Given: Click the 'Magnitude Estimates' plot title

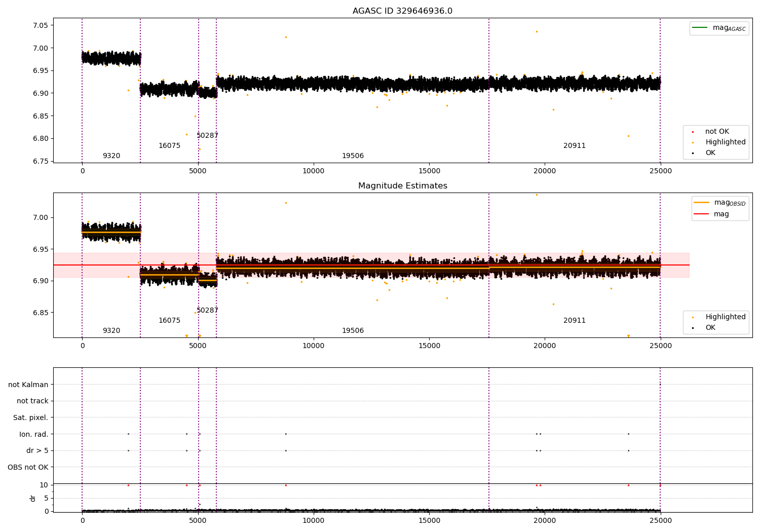Looking at the screenshot, I should pyautogui.click(x=402, y=186).
